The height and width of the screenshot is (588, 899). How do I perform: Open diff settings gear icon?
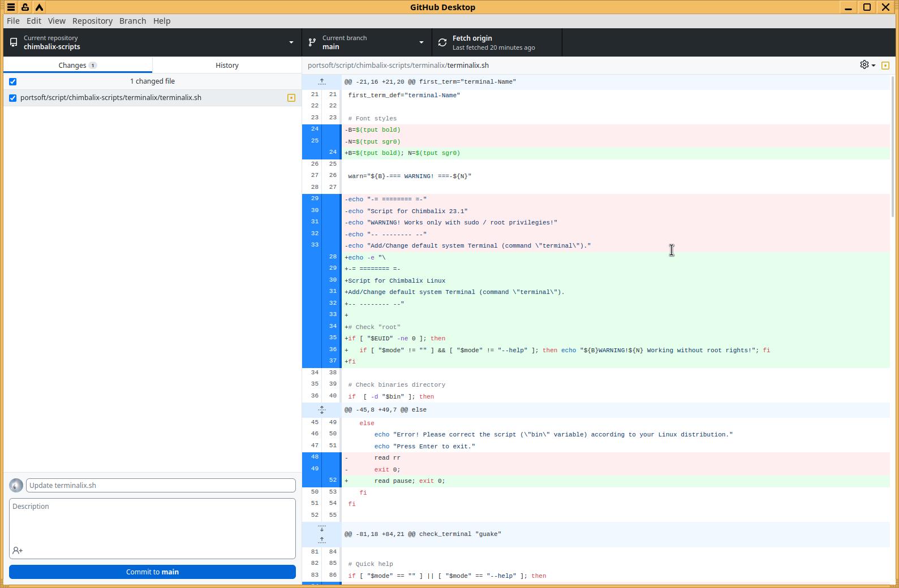[x=864, y=65]
